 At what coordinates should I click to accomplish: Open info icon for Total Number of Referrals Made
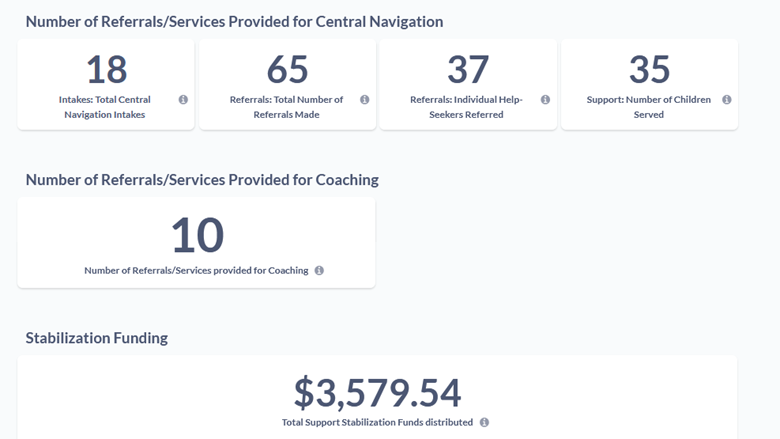tap(365, 100)
